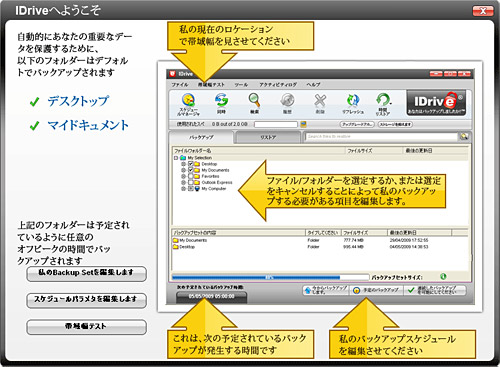Click the My Documents folder icon in the backup set list
Screen dimensions: 500x367
point(176,240)
